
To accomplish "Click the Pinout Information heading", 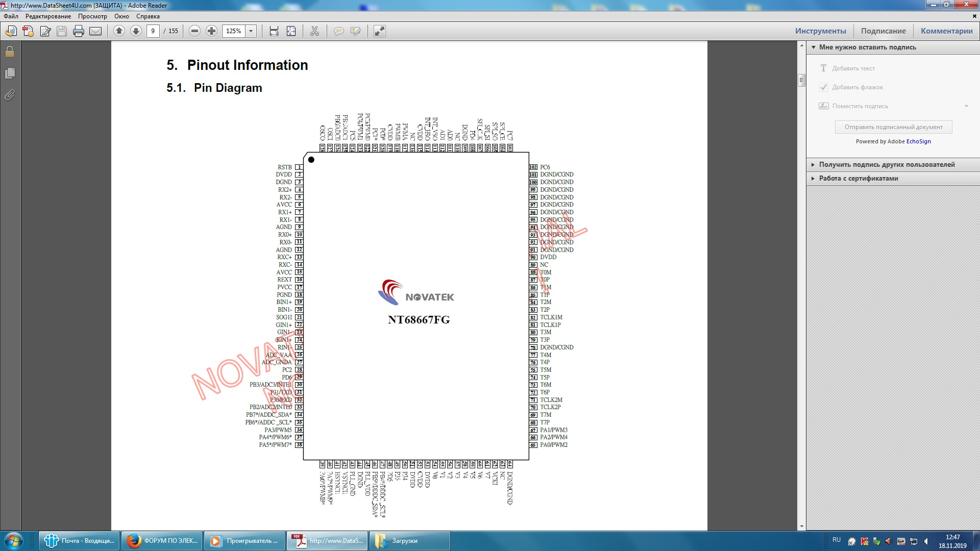I will 248,65.
